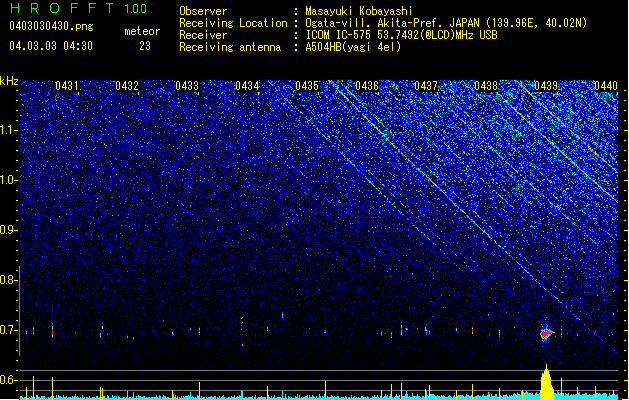
Task: Click the meteor count 23
Action: click(x=145, y=46)
